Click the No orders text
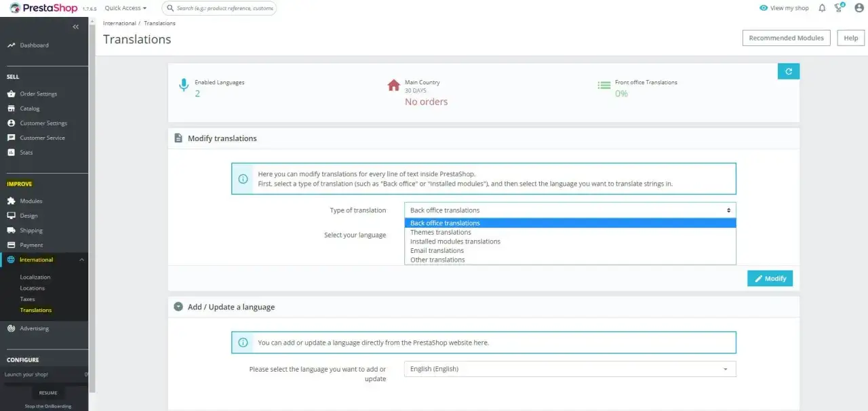Image resolution: width=868 pixels, height=411 pixels. 427,102
